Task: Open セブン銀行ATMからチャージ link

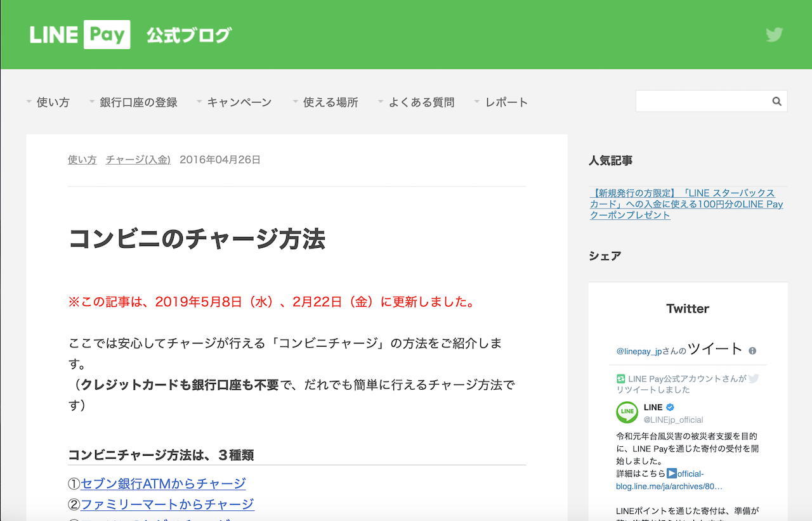Action: (163, 484)
